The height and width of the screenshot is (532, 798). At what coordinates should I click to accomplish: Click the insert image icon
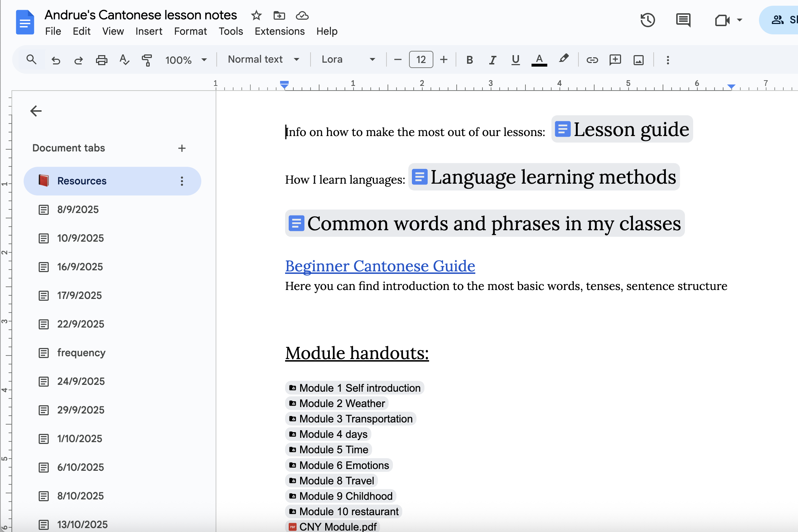(x=638, y=60)
